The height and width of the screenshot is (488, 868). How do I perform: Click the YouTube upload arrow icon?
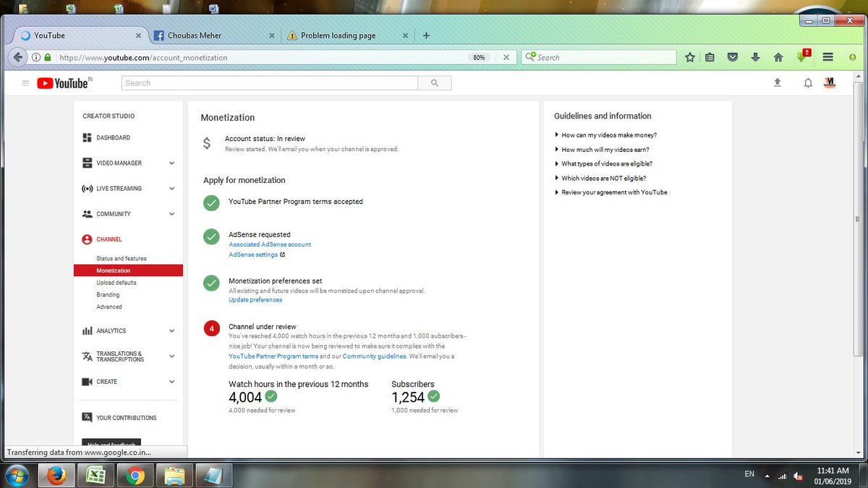coord(778,83)
